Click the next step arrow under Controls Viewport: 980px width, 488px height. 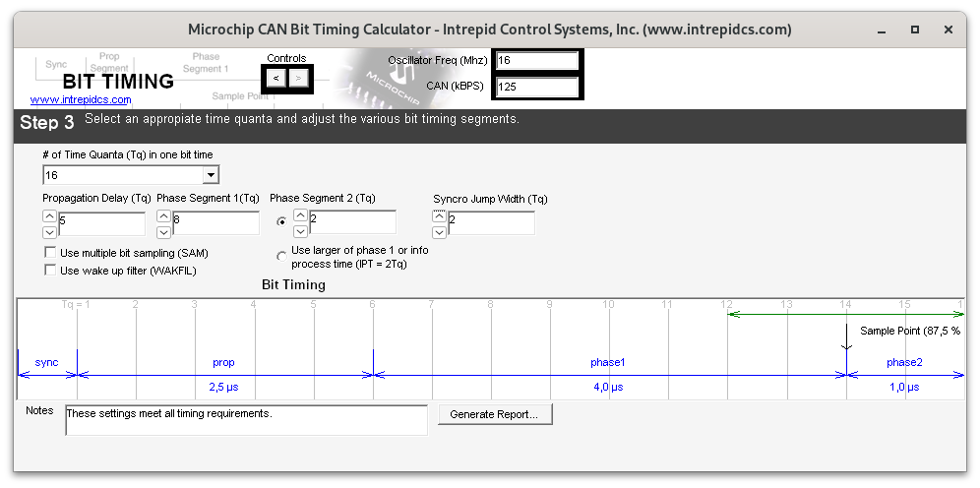pyautogui.click(x=299, y=78)
